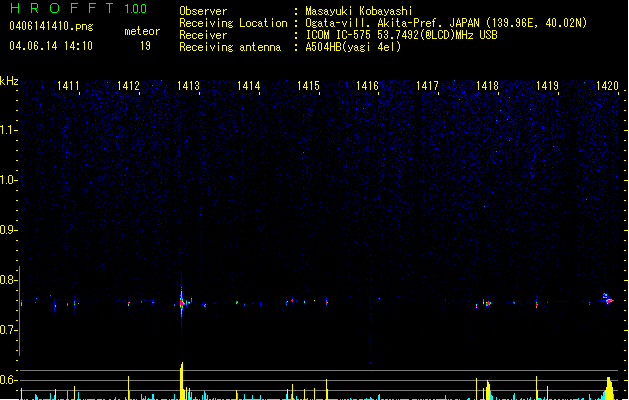This screenshot has height=400, width=629.
Task: Click the 0.9 frequency axis label
Action: click(x=7, y=230)
